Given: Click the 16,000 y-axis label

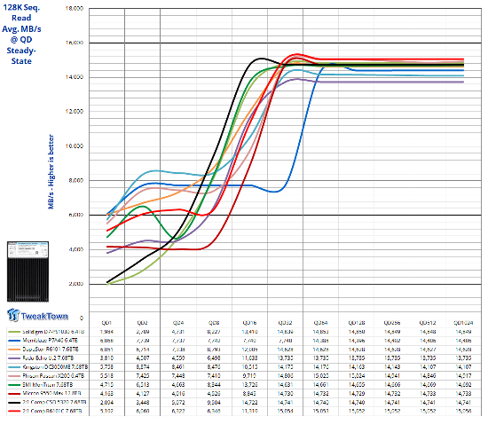Looking at the screenshot, I should (75, 43).
